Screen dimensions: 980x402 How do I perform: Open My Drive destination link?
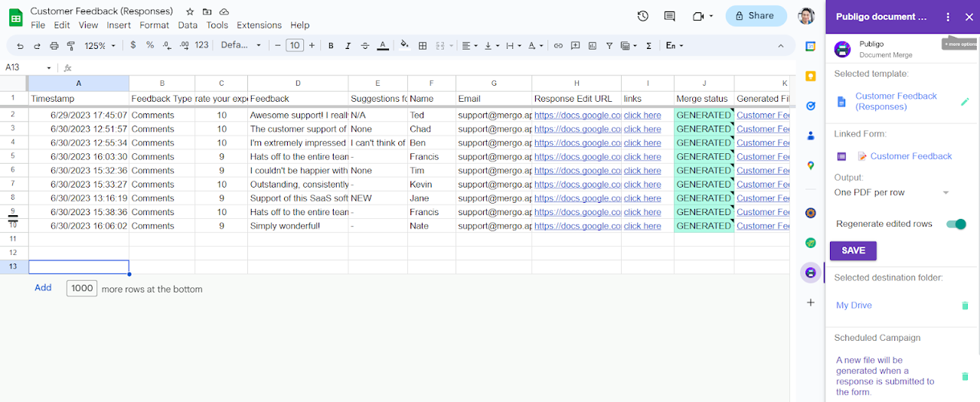pos(854,306)
